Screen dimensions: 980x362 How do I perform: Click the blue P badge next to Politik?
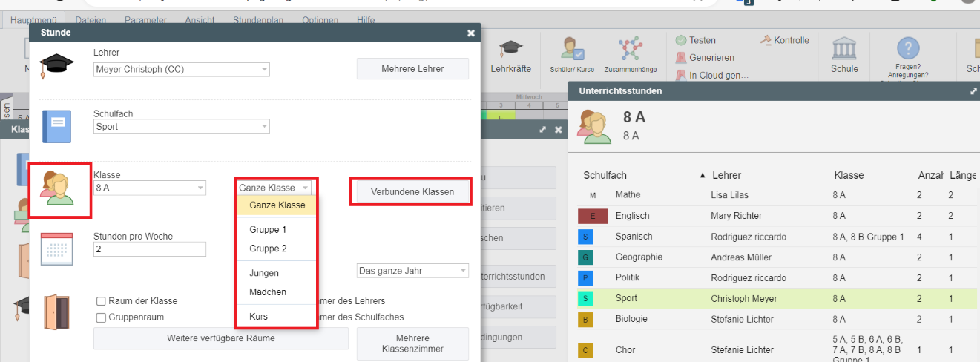coord(586,277)
